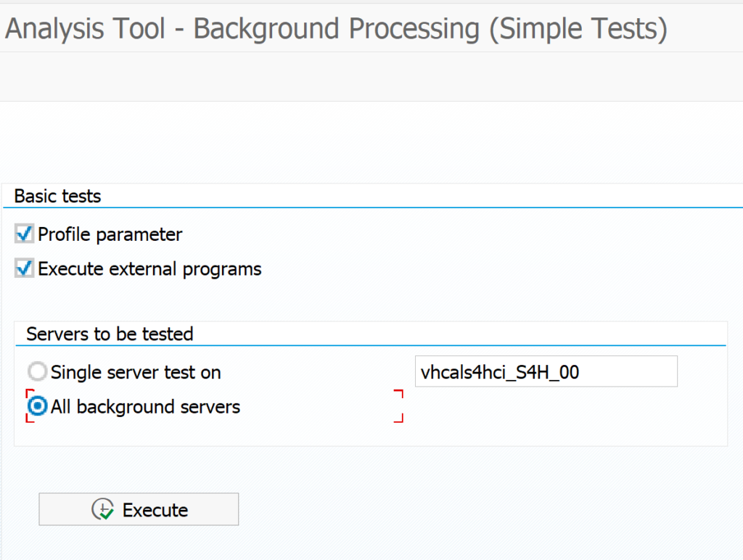Click the "Execute" text on the button

point(155,510)
